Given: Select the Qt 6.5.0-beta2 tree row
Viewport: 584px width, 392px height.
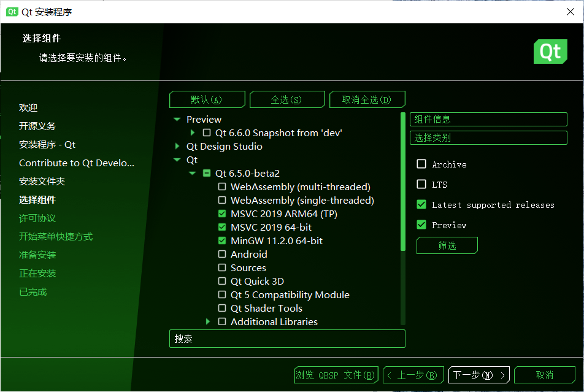Looking at the screenshot, I should (247, 173).
